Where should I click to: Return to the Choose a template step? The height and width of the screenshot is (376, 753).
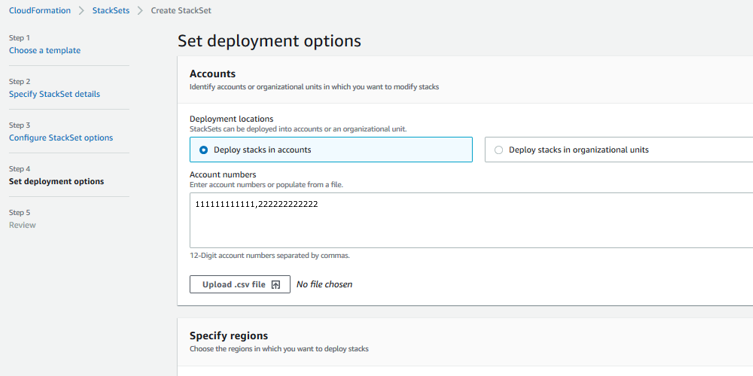click(x=45, y=50)
